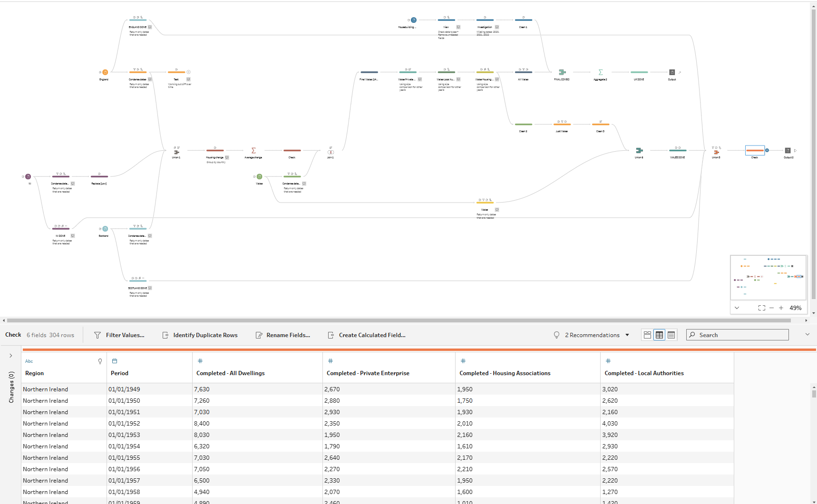Change Completed - Private Enterprise data type
Screen dimensions: 817x504
point(331,361)
